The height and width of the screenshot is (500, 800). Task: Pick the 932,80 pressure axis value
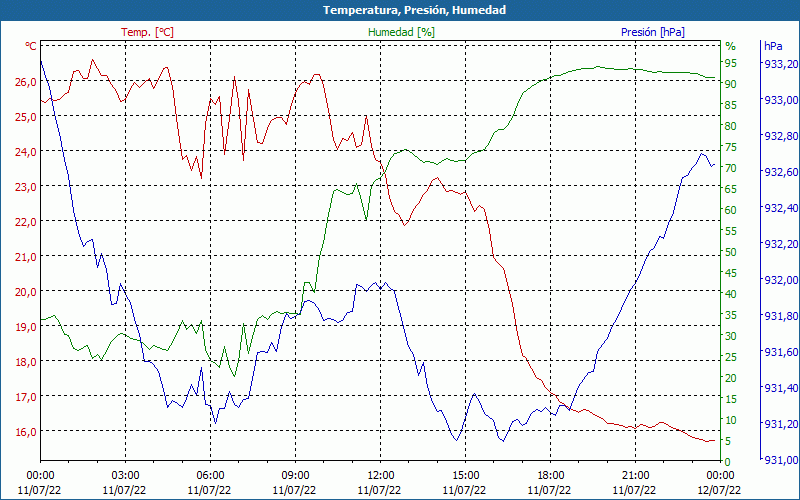click(x=781, y=136)
